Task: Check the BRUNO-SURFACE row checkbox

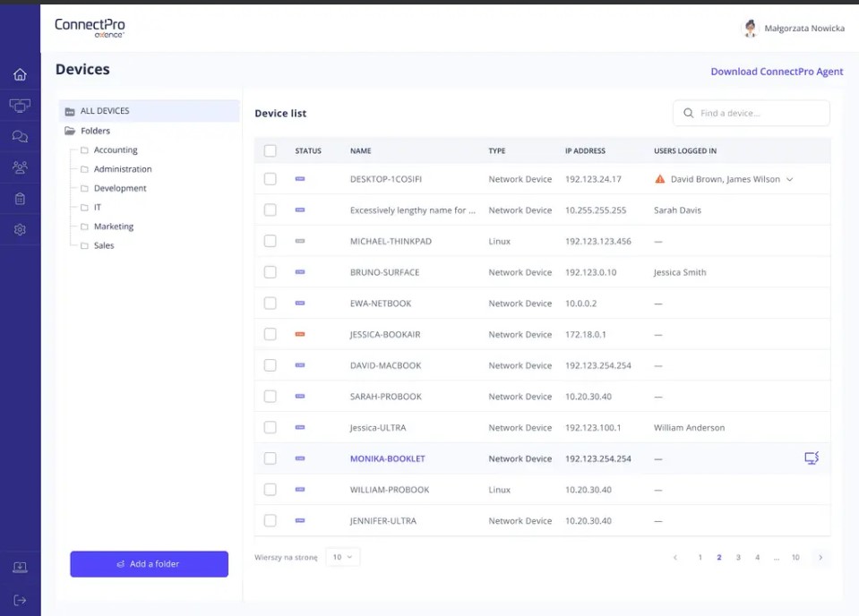Action: pos(271,272)
